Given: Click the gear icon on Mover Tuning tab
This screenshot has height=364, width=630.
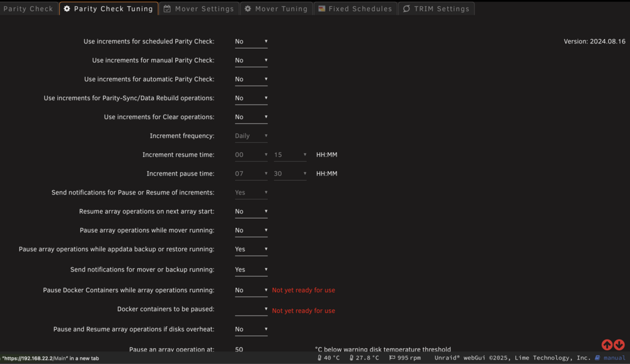Looking at the screenshot, I should coord(248,8).
